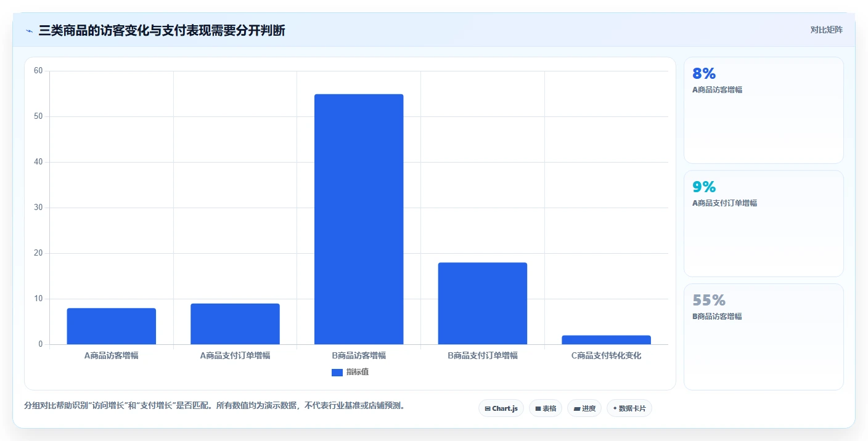The image size is (868, 441).
Task: Click the 指标值 legend label
Action: [358, 372]
